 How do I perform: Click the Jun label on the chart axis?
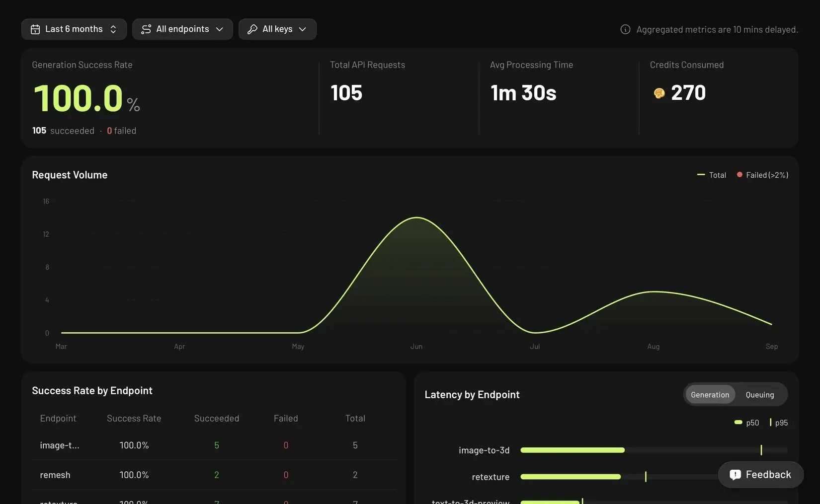coord(416,347)
